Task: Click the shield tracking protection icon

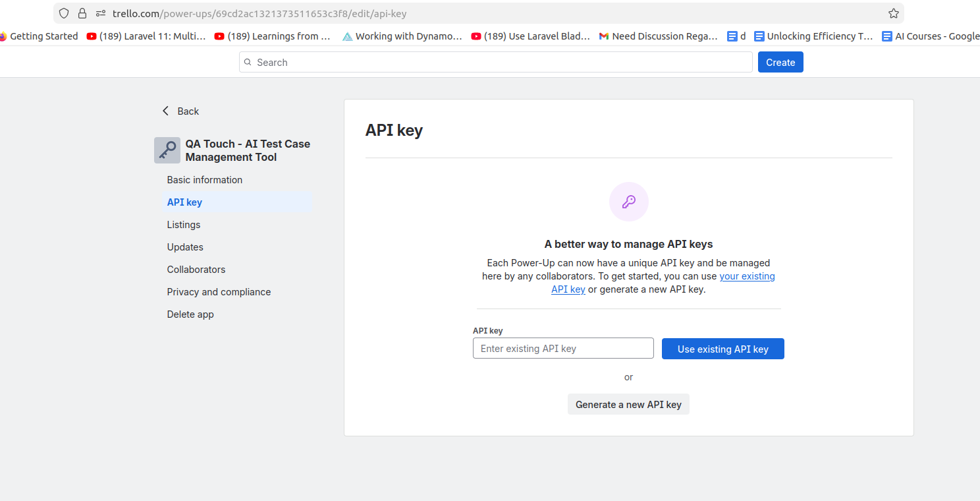Action: click(x=64, y=13)
